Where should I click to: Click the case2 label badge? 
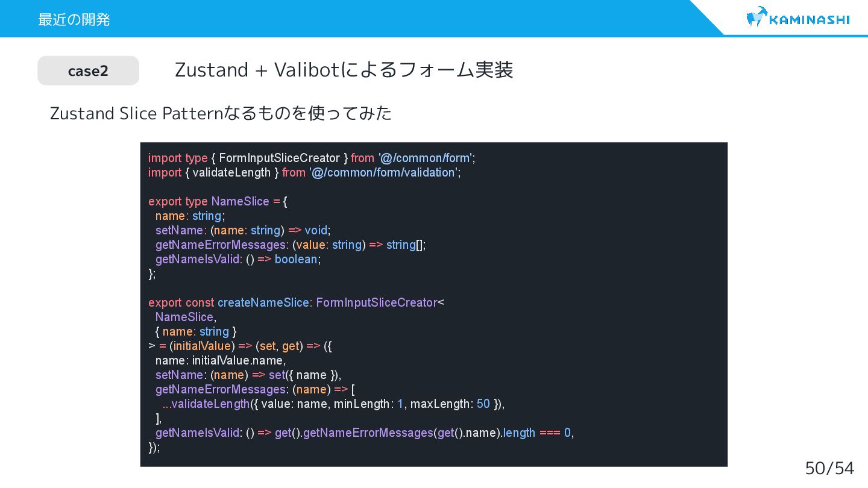[x=88, y=70]
